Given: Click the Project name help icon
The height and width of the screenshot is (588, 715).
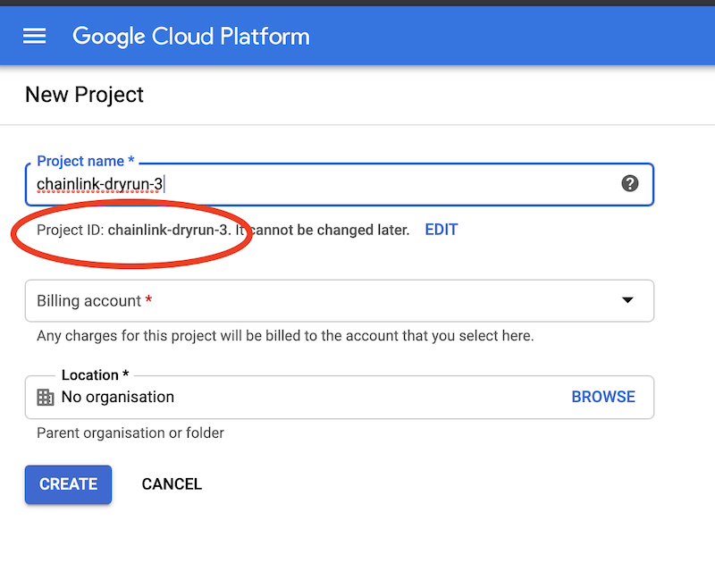Looking at the screenshot, I should pyautogui.click(x=630, y=184).
